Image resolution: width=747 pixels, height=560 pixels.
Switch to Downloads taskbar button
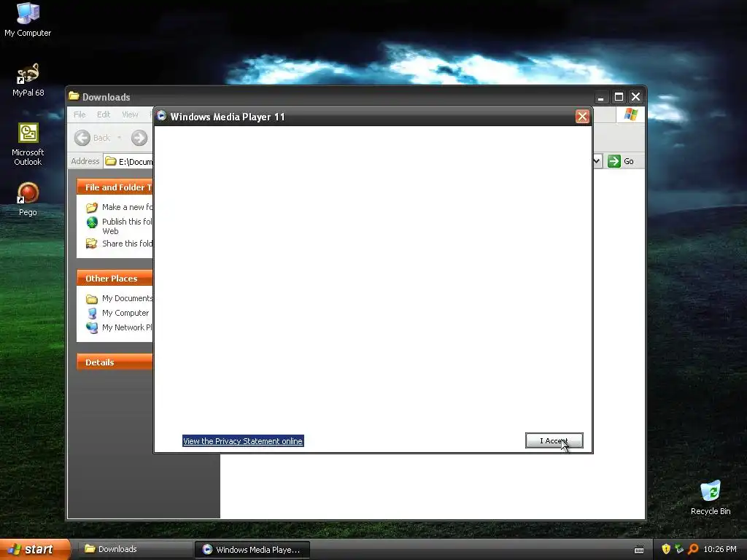(135, 549)
